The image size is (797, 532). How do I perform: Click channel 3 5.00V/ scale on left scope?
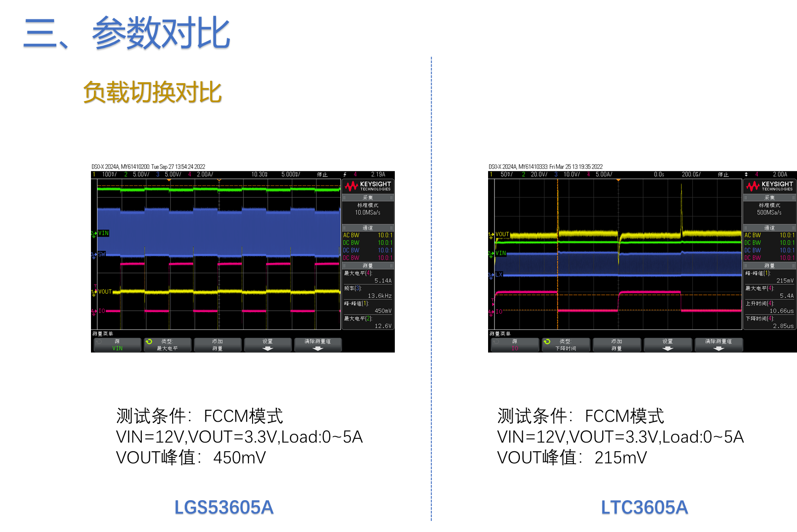point(173,174)
